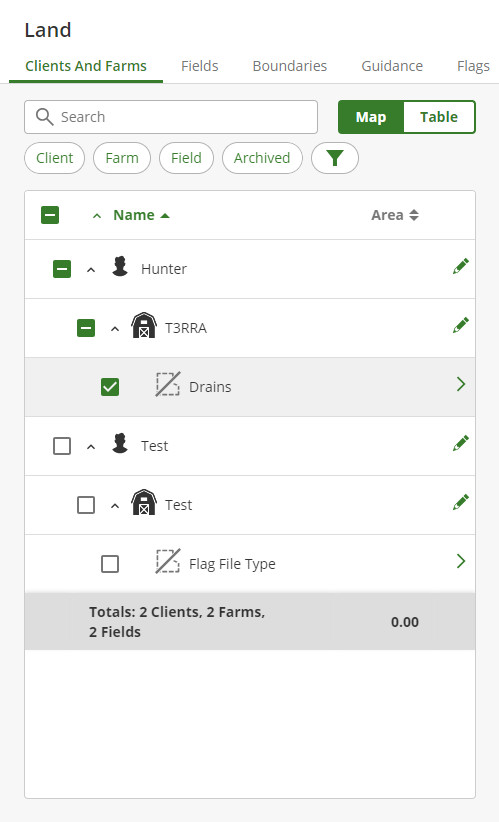Open Flag File Type field details arrow
Screen dimensions: 499x822
tap(461, 561)
